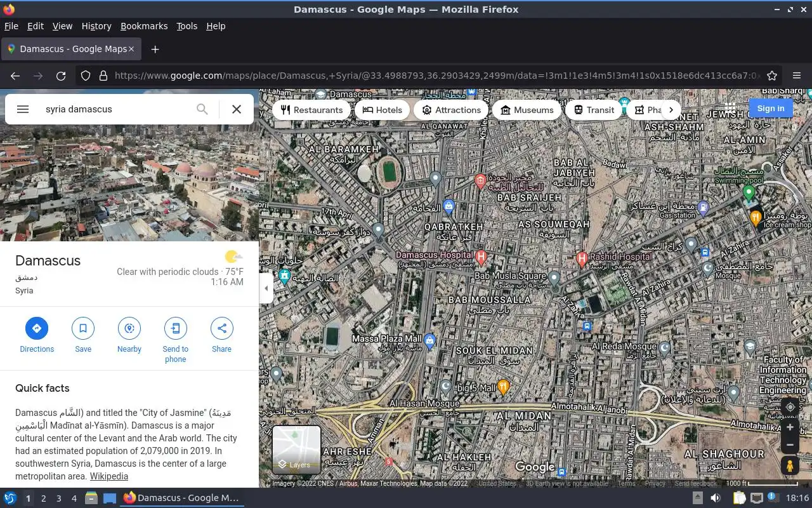This screenshot has width=812, height=508.
Task: Collapse the side panel arrow
Action: [x=266, y=288]
